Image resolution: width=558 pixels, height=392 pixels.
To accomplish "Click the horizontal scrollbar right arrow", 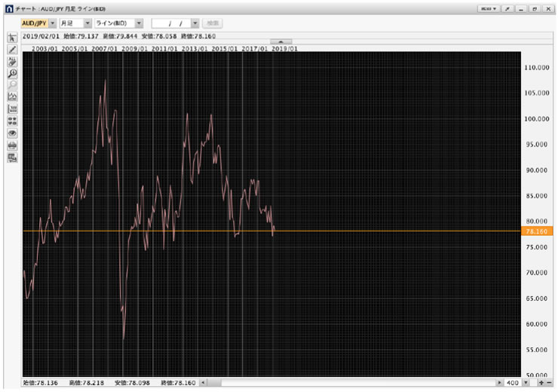I will (x=499, y=383).
